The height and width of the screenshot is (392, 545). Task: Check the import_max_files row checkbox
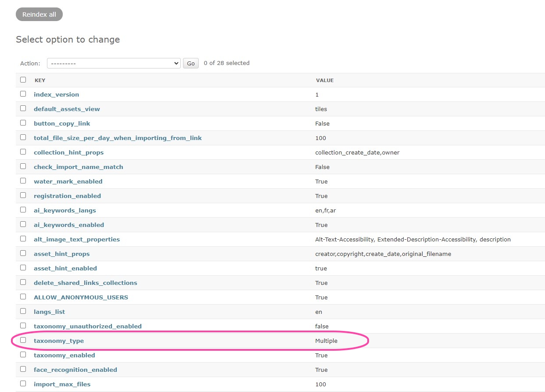(x=23, y=384)
